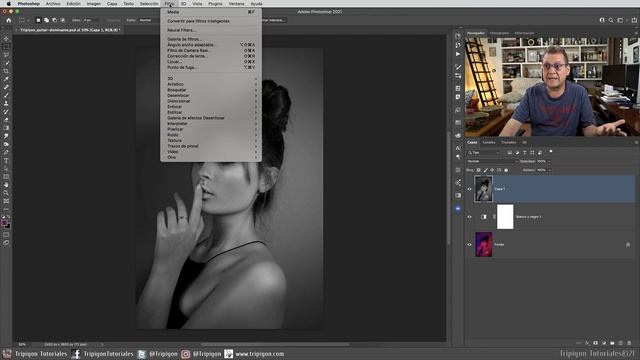Open the search icon at top right
This screenshot has width=640, height=360.
(x=611, y=20)
